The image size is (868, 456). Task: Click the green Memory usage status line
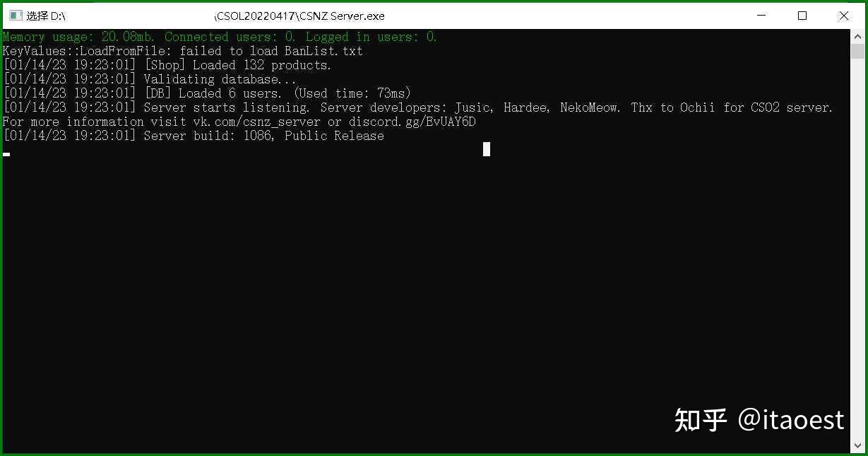coord(220,37)
